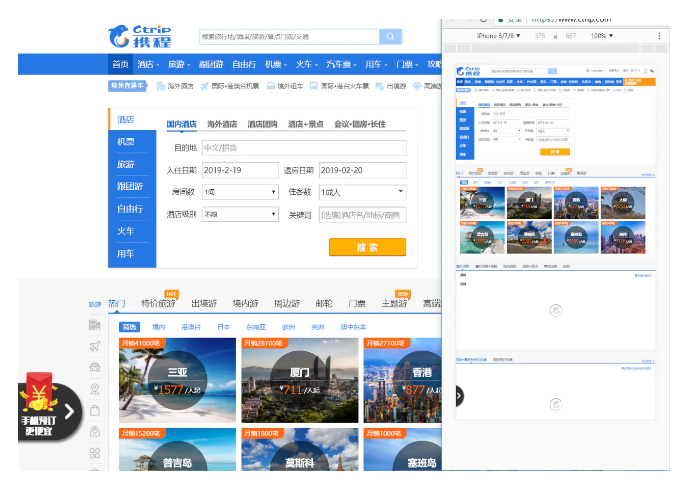Click the gray arrow beside 手机预订 promo
Viewport: 688px width, 487px height.
[x=70, y=409]
